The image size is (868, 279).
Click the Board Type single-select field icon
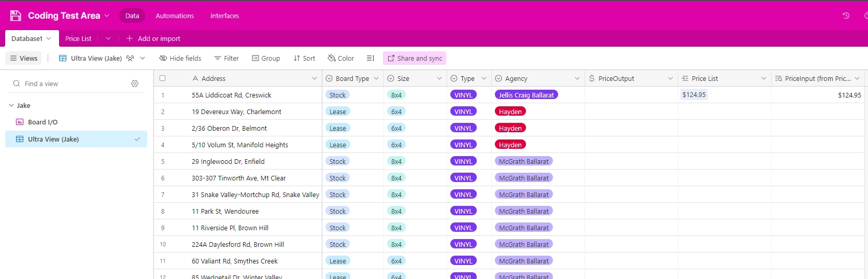pyautogui.click(x=329, y=78)
